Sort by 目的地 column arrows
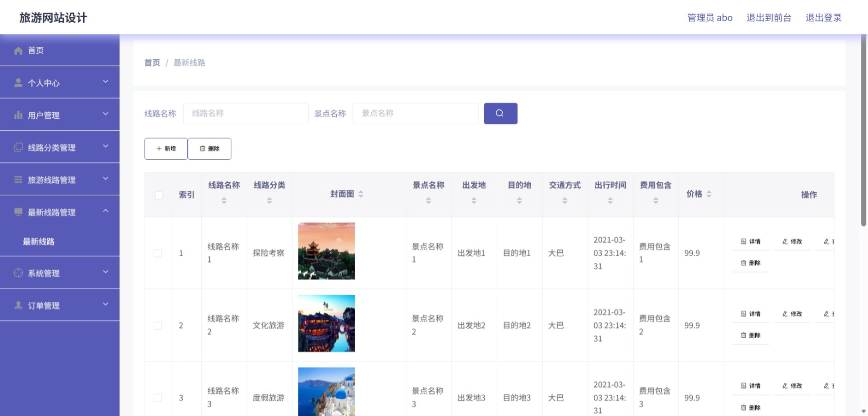The image size is (868, 416). (x=519, y=201)
